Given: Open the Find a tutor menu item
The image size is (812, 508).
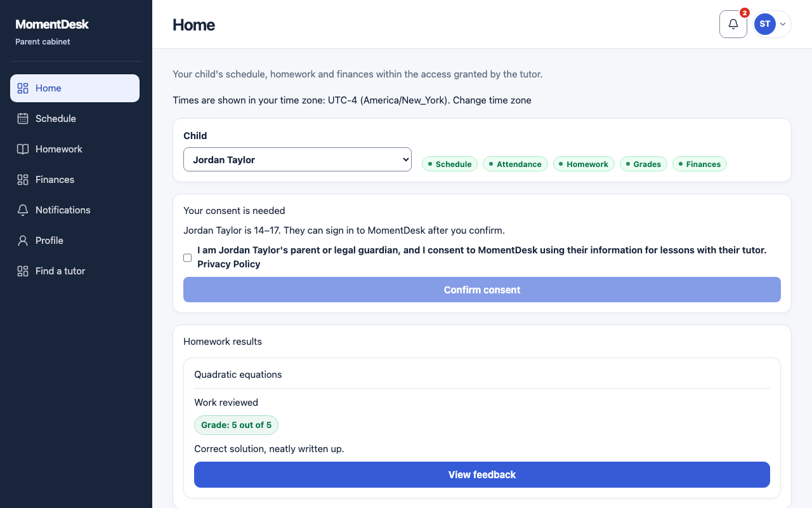Looking at the screenshot, I should coord(75,271).
